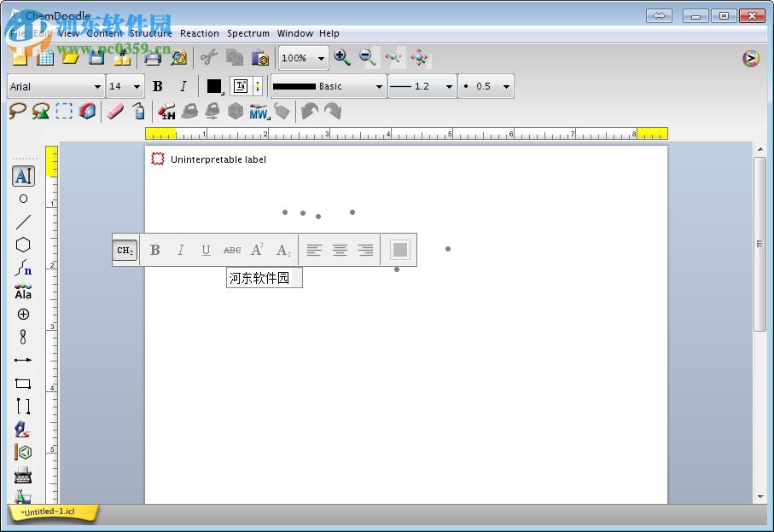Select the Eraser tool
Image resolution: width=774 pixels, height=532 pixels.
pos(115,111)
